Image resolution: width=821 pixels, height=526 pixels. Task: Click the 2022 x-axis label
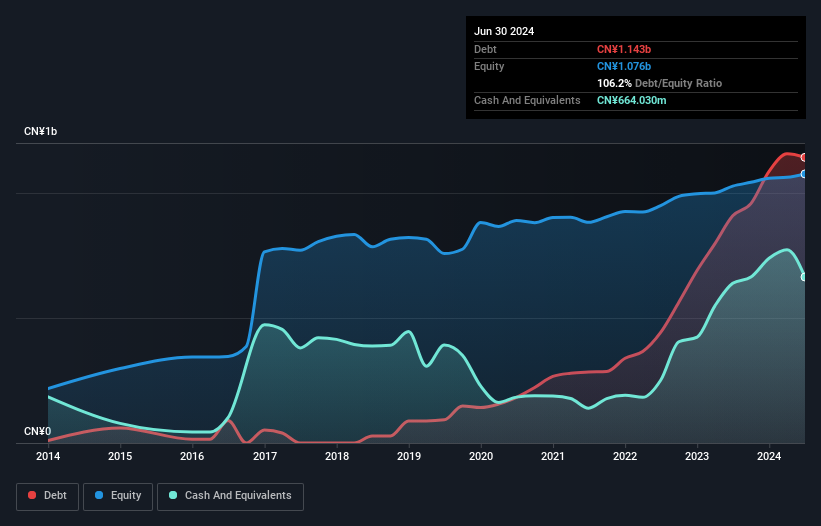[625, 456]
